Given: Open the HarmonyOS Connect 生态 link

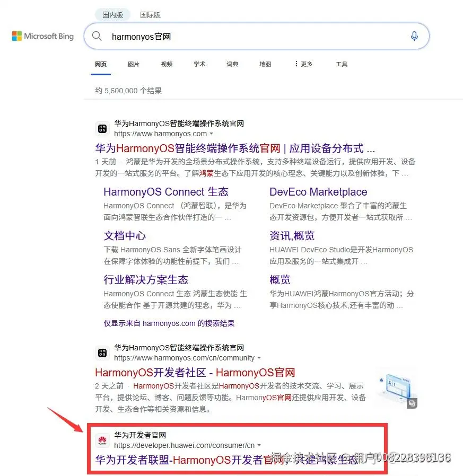Looking at the screenshot, I should (x=166, y=192).
